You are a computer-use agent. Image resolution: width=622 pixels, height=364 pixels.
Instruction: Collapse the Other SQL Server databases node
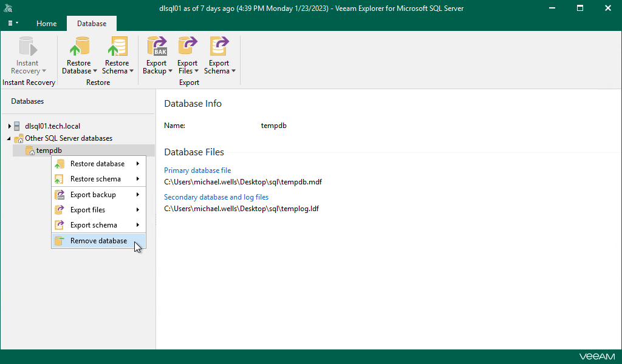pos(9,138)
